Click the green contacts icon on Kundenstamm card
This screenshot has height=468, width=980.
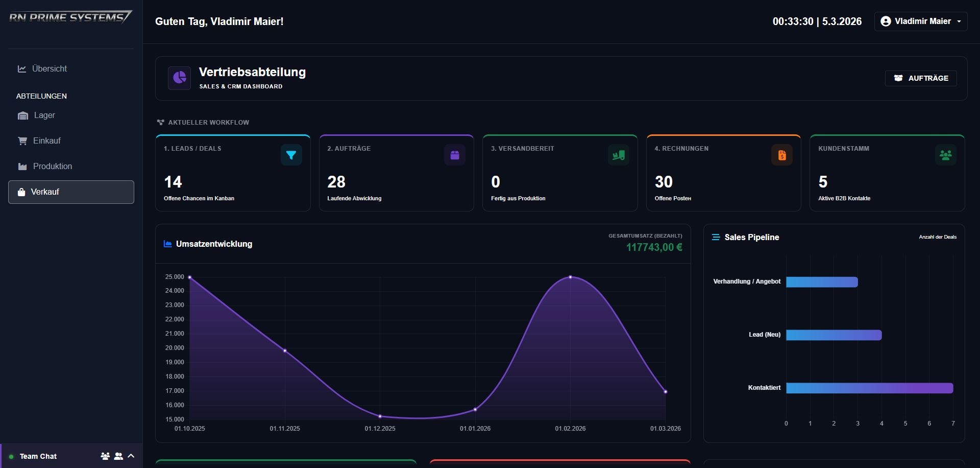[x=946, y=155]
